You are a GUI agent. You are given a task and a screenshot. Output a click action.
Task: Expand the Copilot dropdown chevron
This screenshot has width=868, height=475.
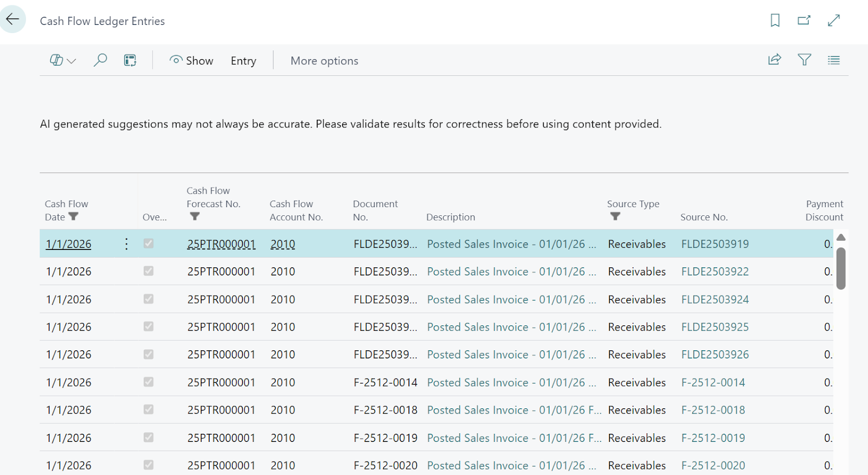click(71, 61)
